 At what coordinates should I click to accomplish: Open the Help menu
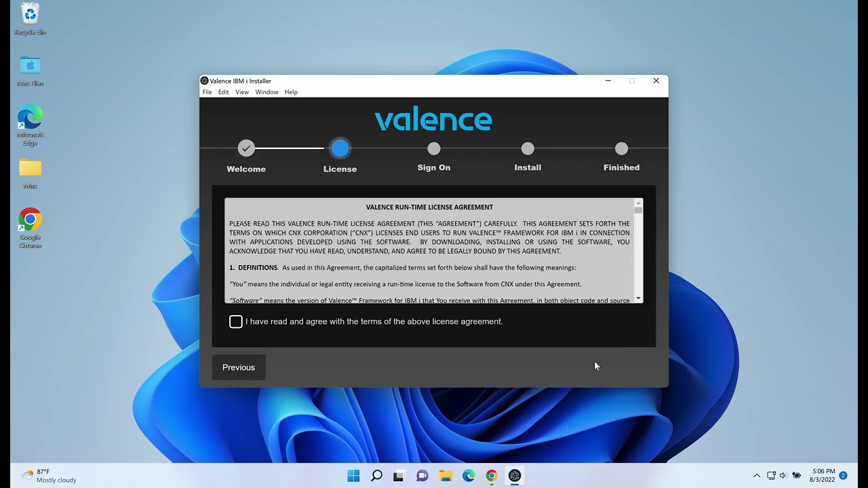point(291,92)
